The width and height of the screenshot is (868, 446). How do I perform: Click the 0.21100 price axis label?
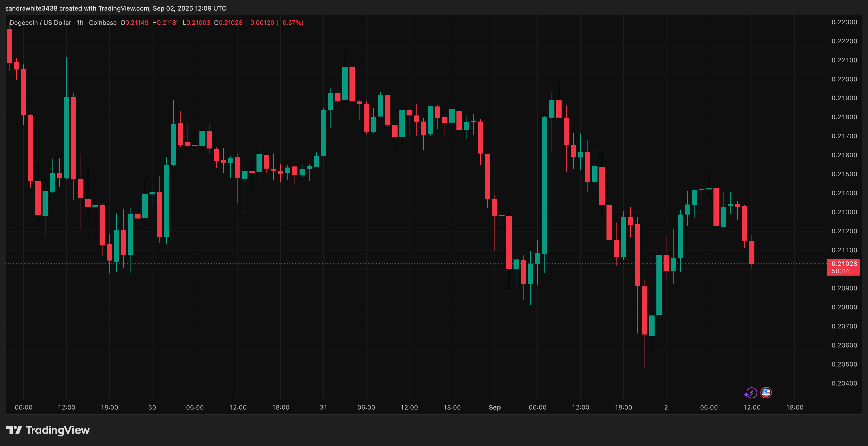tap(844, 250)
